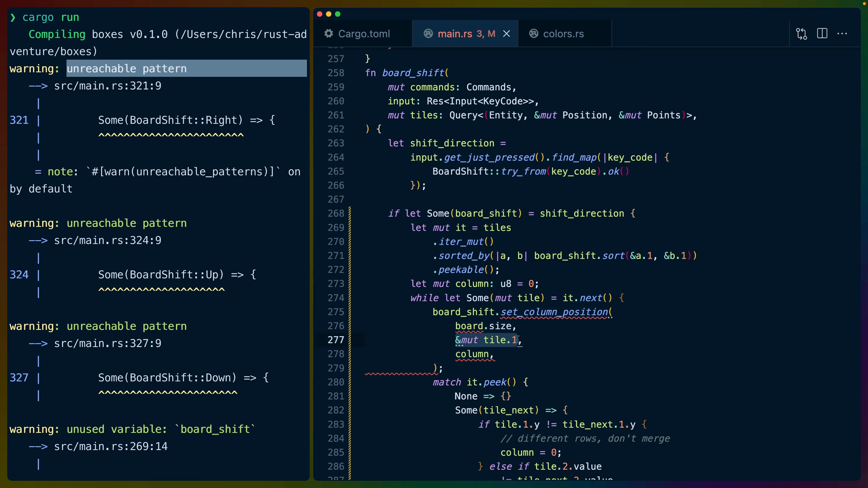The height and width of the screenshot is (488, 868).
Task: Click line number 277 in gutter
Action: pos(336,340)
